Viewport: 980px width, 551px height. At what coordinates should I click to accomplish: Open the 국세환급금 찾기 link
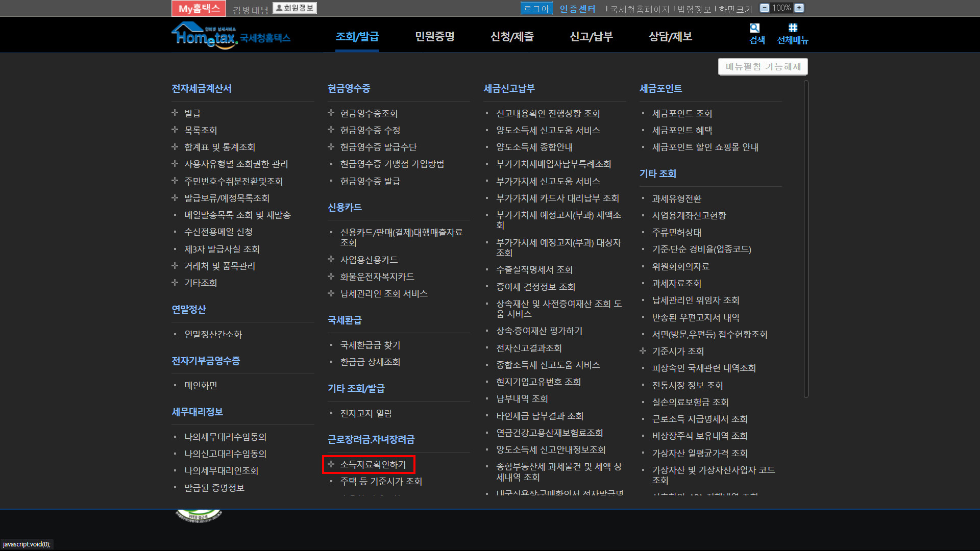[370, 345]
